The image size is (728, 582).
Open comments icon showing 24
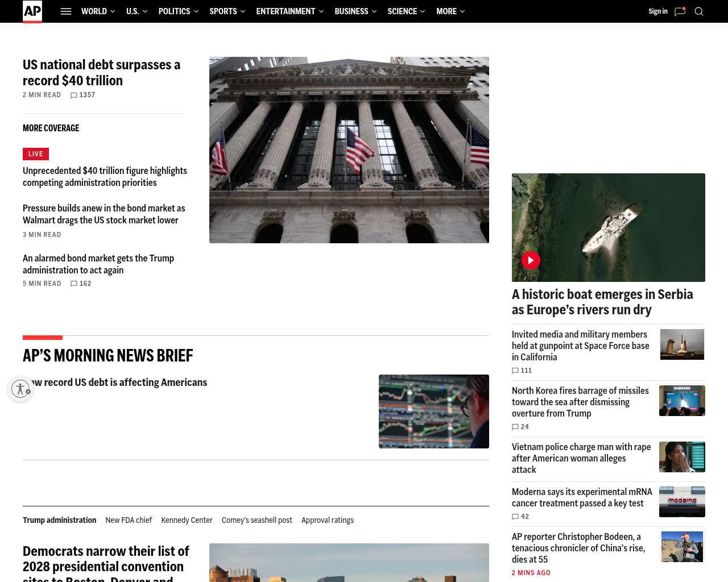[515, 427]
